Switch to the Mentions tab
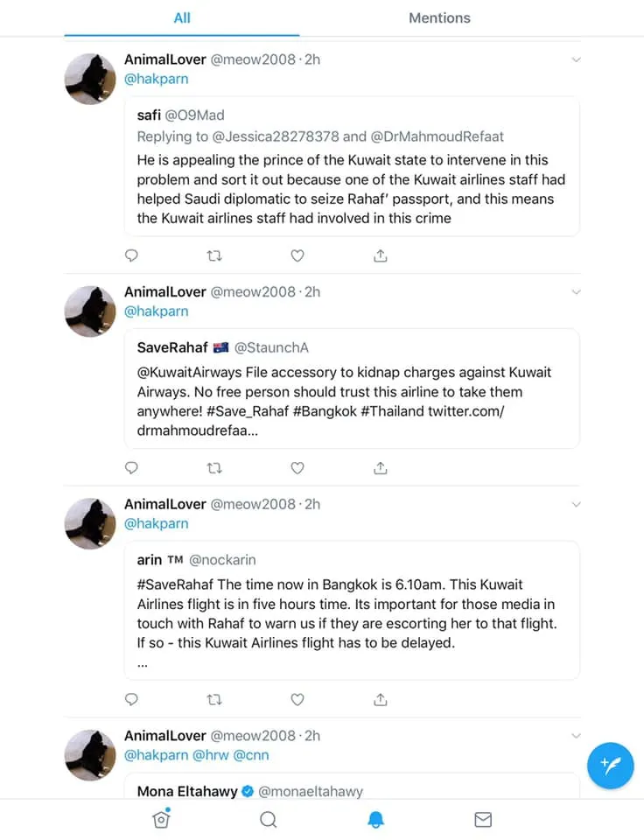 [439, 17]
